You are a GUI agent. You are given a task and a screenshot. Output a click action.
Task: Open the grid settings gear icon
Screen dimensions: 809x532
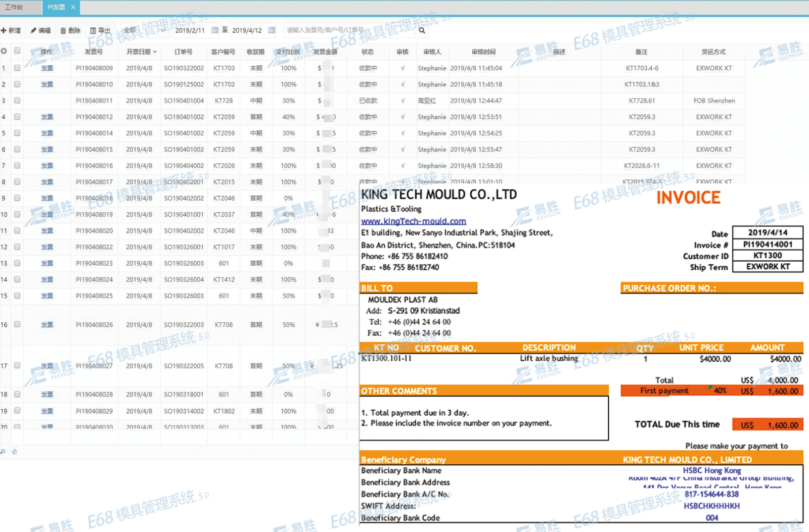[4, 51]
